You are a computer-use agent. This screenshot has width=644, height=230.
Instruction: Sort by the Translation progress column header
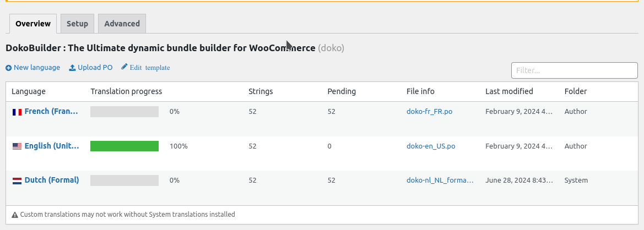click(x=126, y=91)
